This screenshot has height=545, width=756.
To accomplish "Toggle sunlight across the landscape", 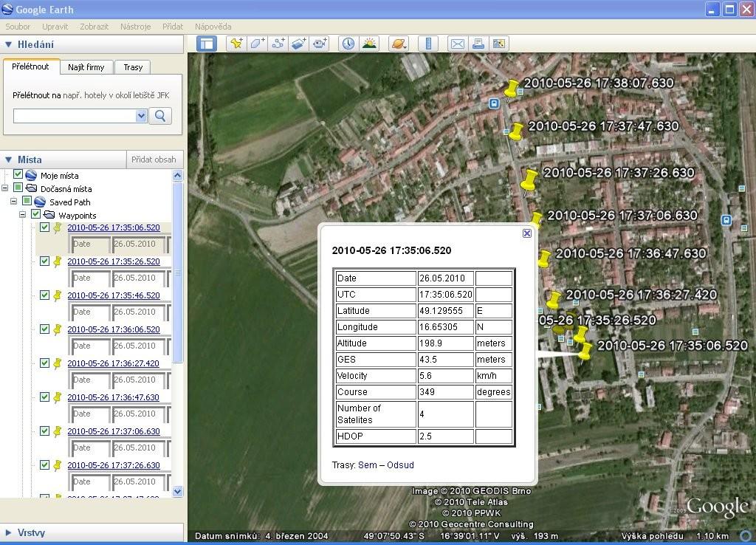I will point(369,44).
